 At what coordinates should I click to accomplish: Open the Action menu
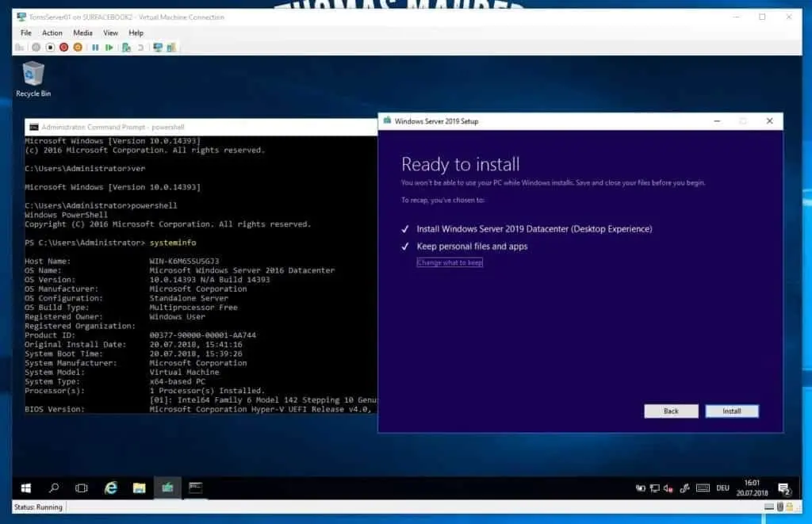pos(52,33)
